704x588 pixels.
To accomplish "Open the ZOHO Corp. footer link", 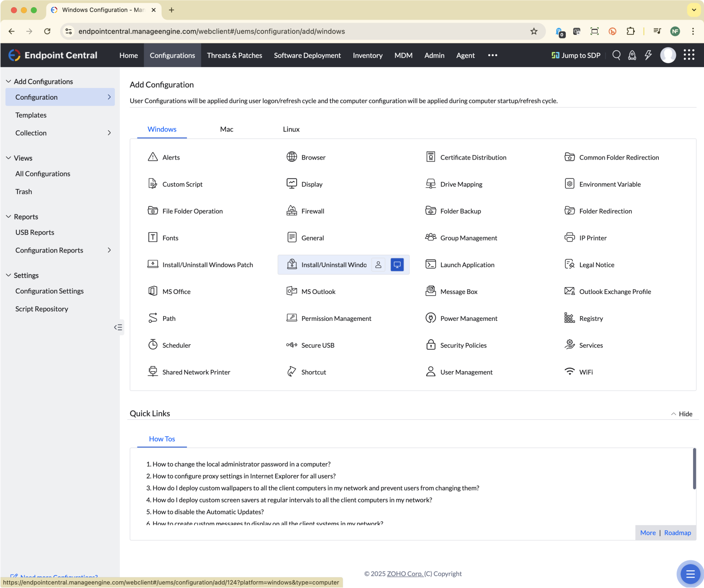I will pyautogui.click(x=405, y=574).
